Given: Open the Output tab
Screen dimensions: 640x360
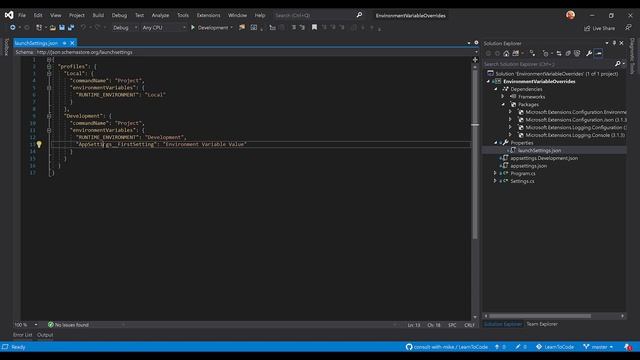Looking at the screenshot, I should tap(45, 335).
